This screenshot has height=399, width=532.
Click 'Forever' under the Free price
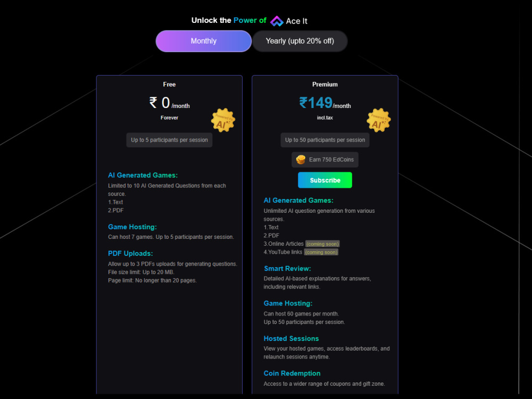point(169,118)
